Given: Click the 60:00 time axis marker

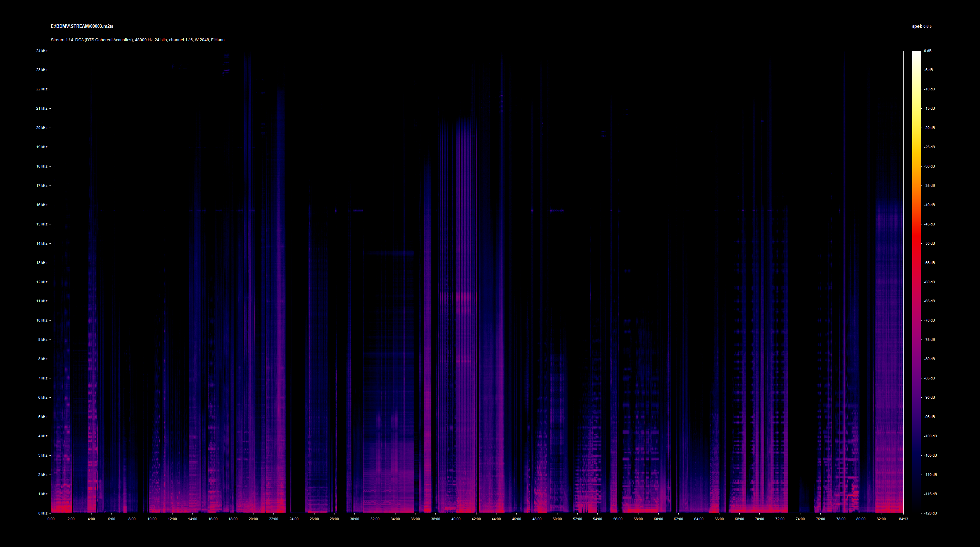Looking at the screenshot, I should pos(658,519).
